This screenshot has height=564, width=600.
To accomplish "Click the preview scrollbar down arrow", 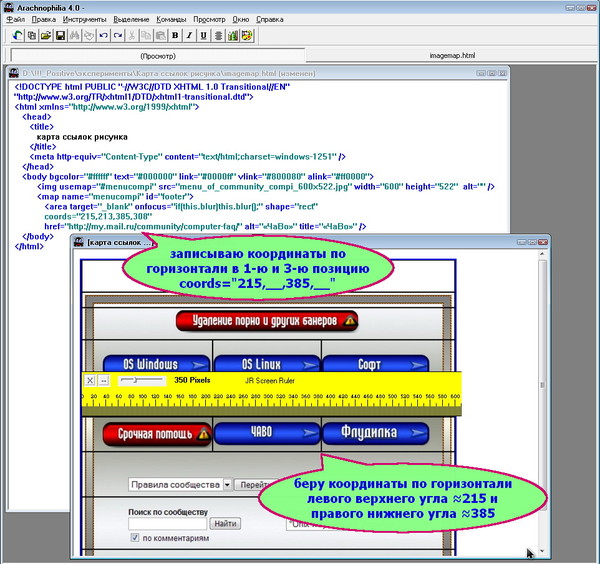I will (x=542, y=551).
